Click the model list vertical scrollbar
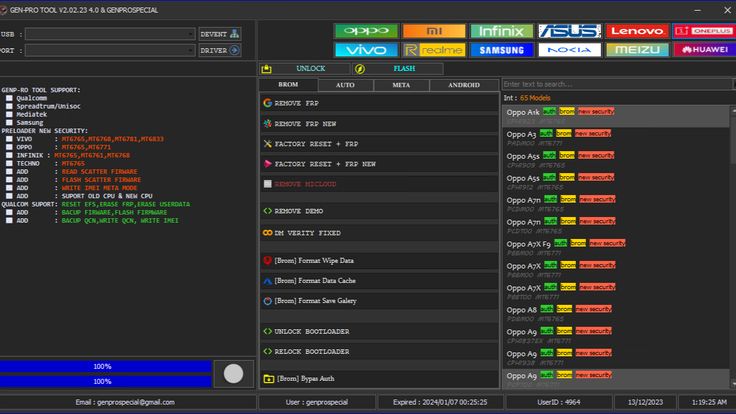This screenshot has width=736, height=414. (733, 247)
